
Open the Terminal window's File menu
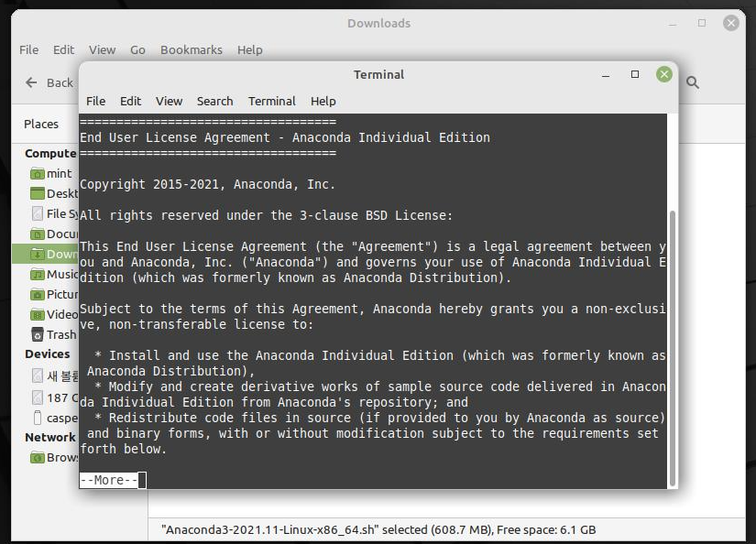(95, 101)
